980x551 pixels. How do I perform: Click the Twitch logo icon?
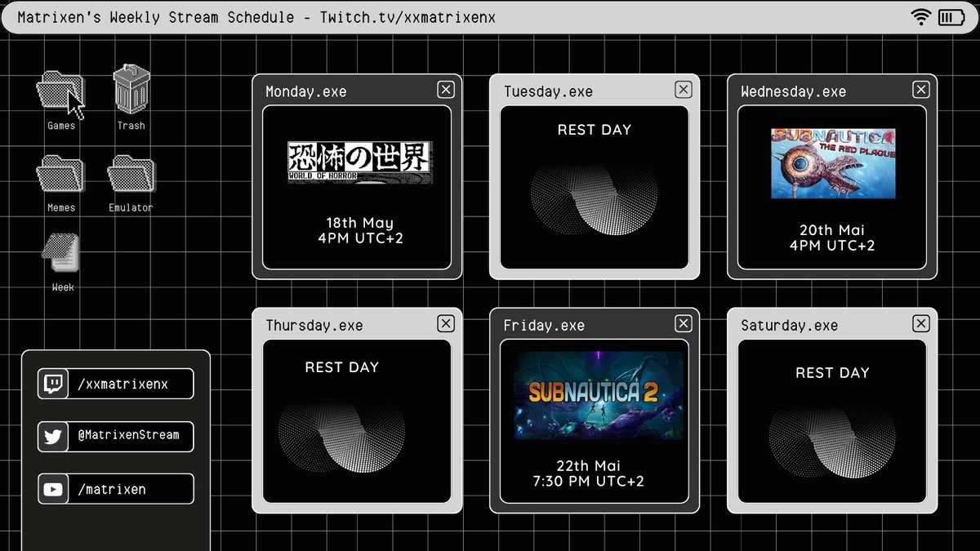click(x=54, y=384)
